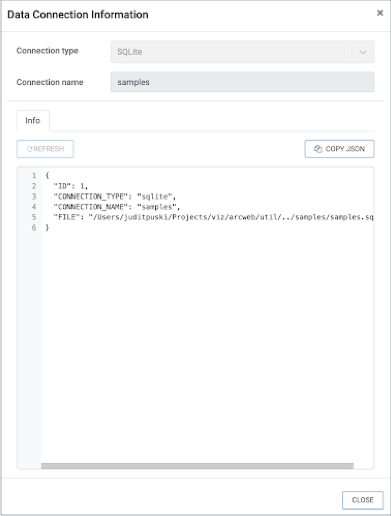391x516 pixels.
Task: Expand the Connection type chevron arrow
Action: click(x=363, y=52)
